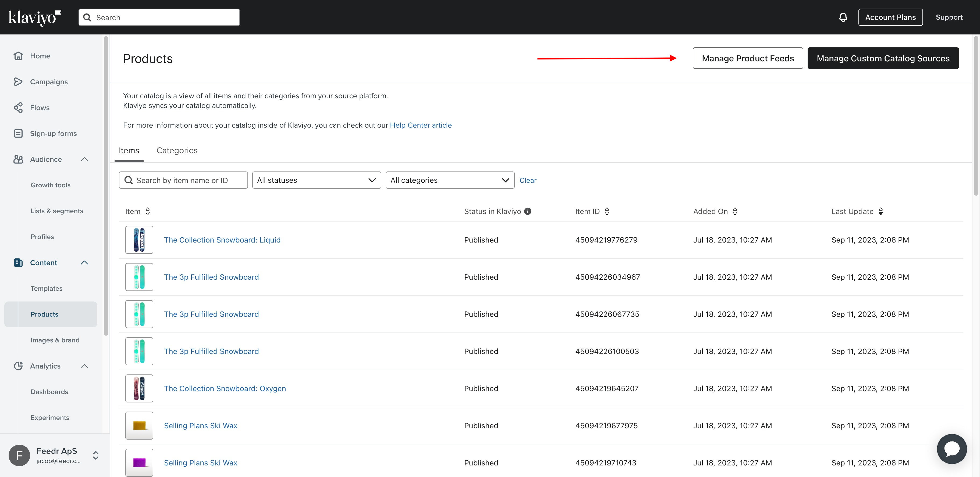Toggle item sort by Added On
Viewport: 980px width, 477px height.
(x=736, y=211)
